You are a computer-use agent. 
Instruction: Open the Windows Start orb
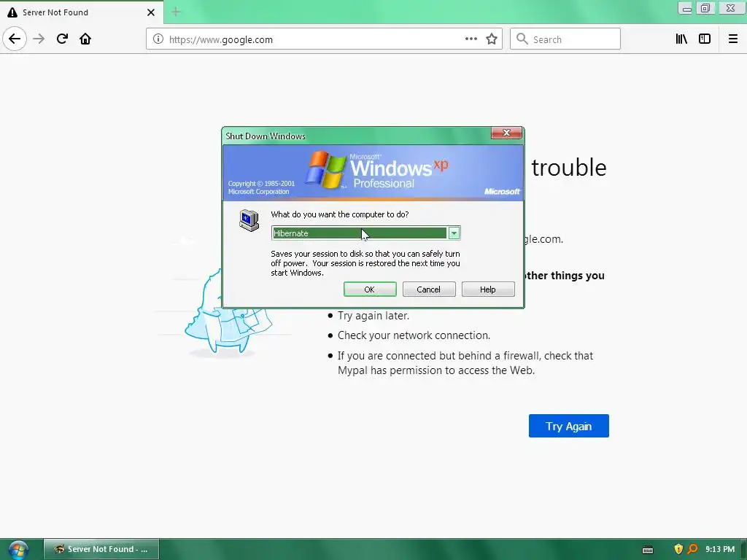18,550
